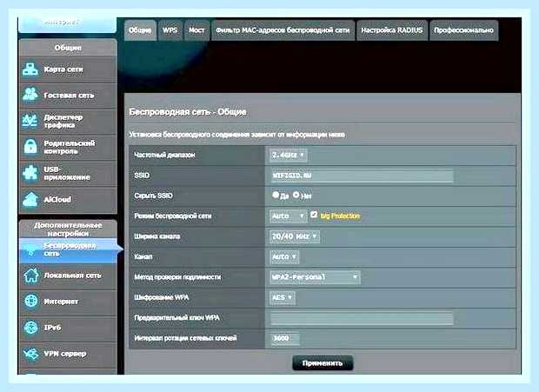Toggle the b/g Protection checkbox
The height and width of the screenshot is (392, 539).
[314, 215]
